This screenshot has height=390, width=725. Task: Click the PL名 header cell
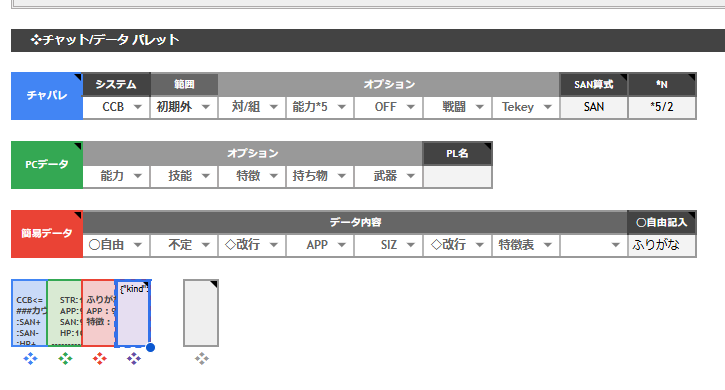tap(457, 153)
